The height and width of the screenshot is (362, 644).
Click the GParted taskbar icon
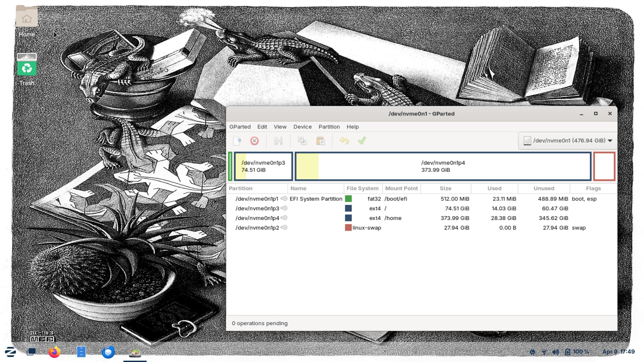pyautogui.click(x=135, y=353)
